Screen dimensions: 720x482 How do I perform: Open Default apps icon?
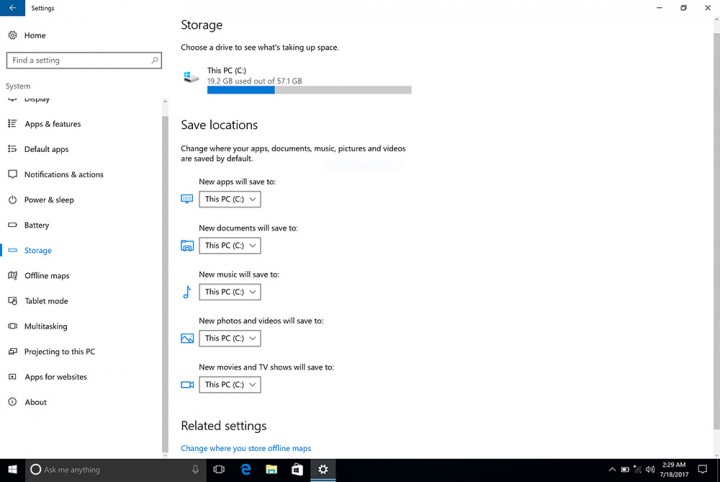(x=12, y=149)
